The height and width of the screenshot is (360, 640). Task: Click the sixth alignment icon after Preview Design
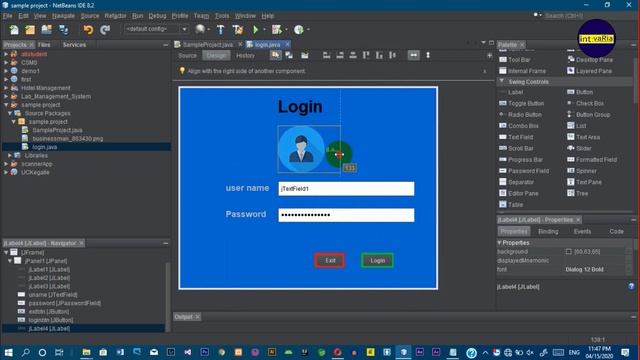click(x=392, y=55)
